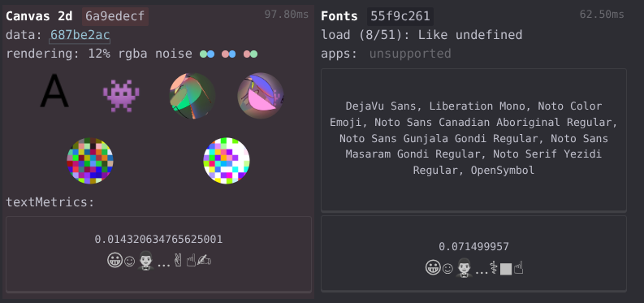Click the dark colorful pixel noise circle
This screenshot has height=303, width=644.
click(x=90, y=161)
